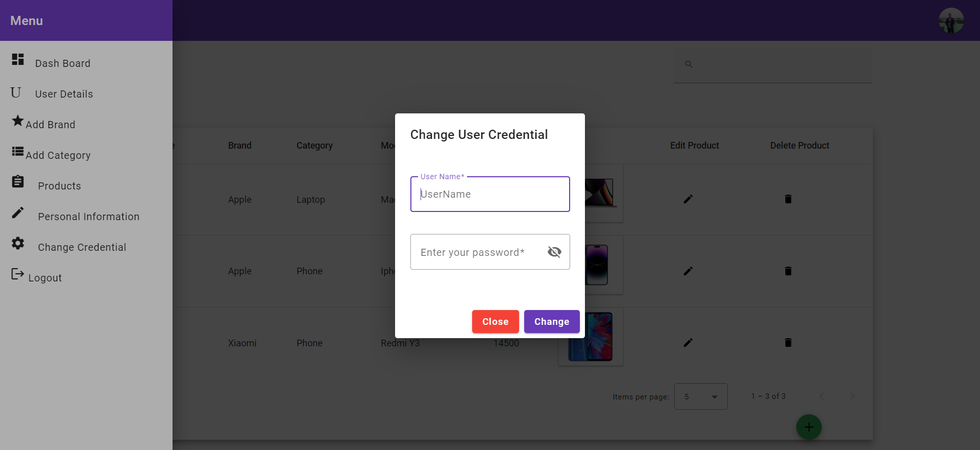Image resolution: width=980 pixels, height=450 pixels.
Task: Log out using the sidebar exit icon
Action: point(18,274)
